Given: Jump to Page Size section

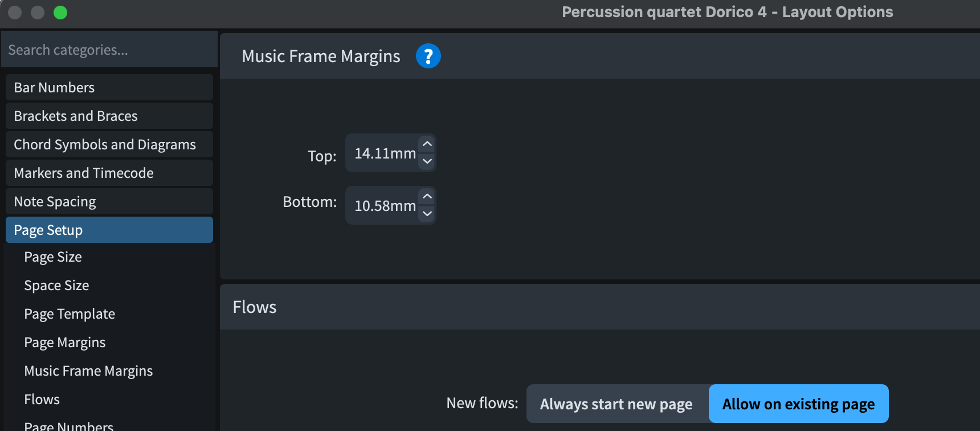Looking at the screenshot, I should click(x=53, y=257).
